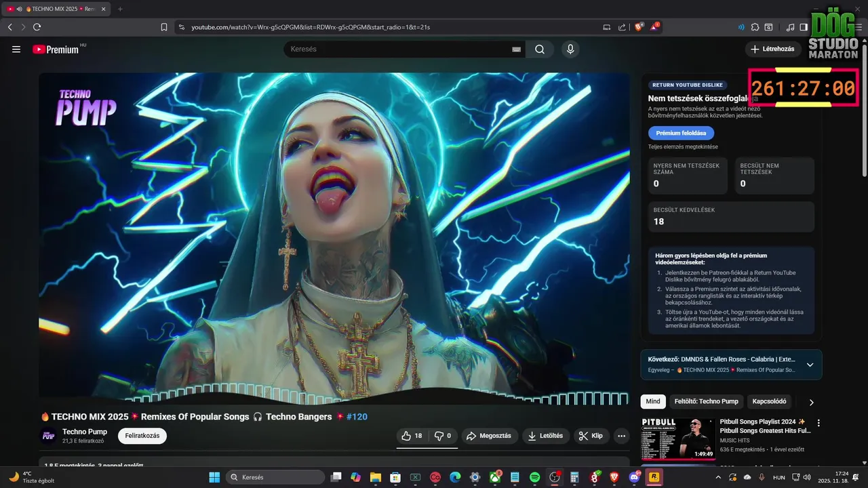Expand the Következő playlist panel chevron
Viewport: 868px width, 488px height.
tap(810, 365)
